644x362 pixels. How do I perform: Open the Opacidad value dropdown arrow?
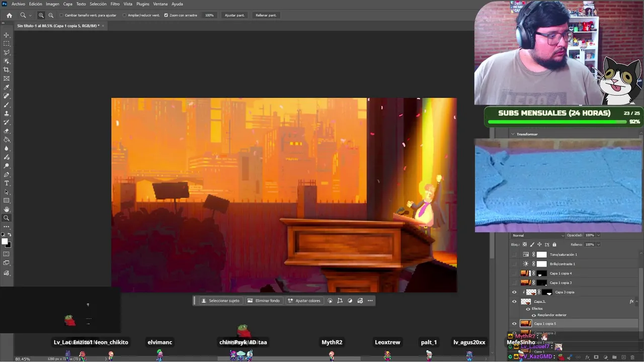click(x=599, y=235)
